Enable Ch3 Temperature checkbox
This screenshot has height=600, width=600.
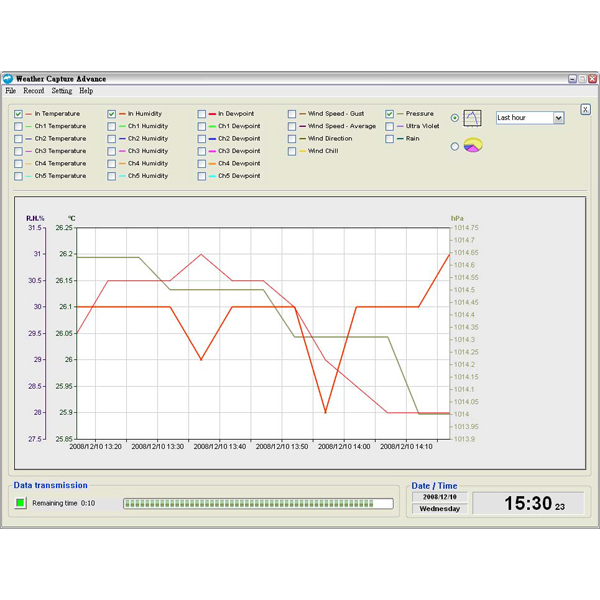click(x=18, y=151)
